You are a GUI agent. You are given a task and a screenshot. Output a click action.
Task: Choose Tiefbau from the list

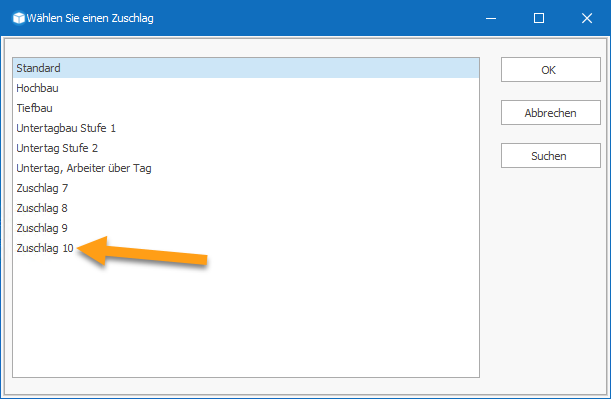[x=246, y=108]
